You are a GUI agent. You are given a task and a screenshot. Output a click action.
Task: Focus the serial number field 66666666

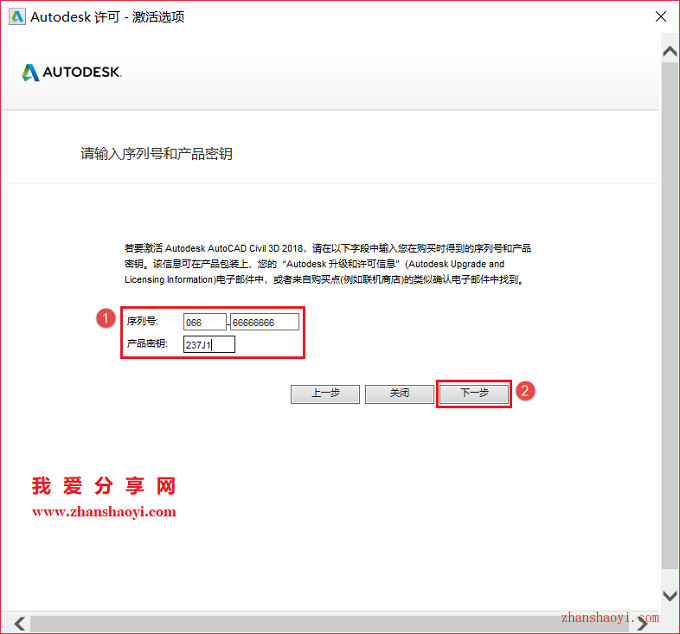[265, 322]
